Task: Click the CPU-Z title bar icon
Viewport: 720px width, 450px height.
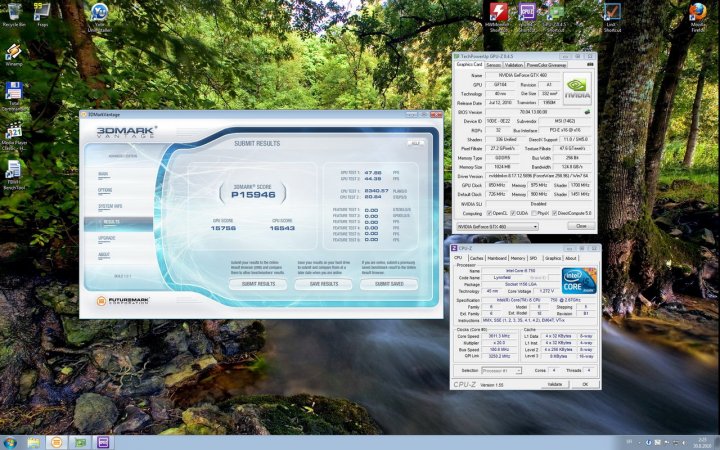Action: tap(454, 248)
